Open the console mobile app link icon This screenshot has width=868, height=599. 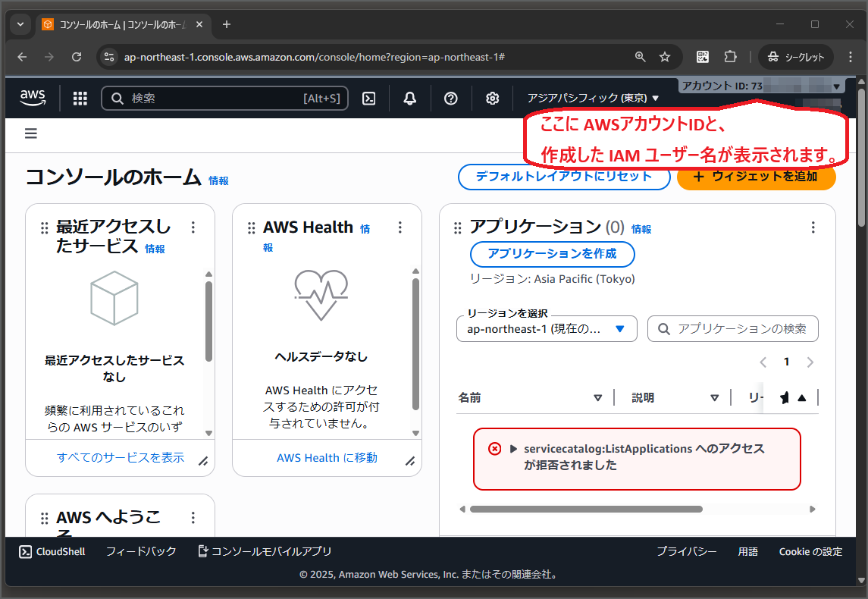click(x=202, y=551)
